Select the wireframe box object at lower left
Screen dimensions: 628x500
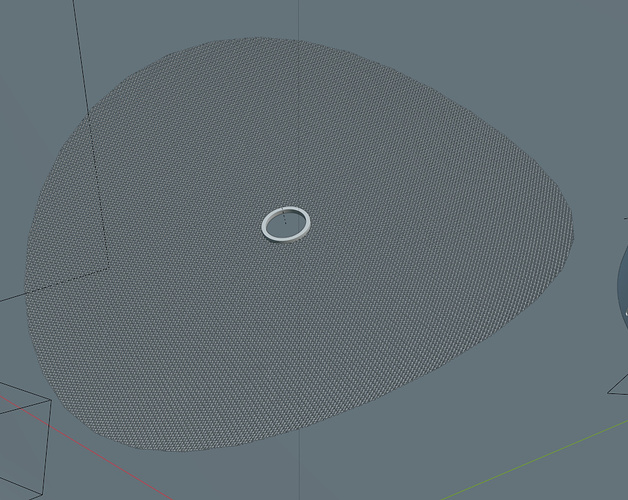coord(26,439)
